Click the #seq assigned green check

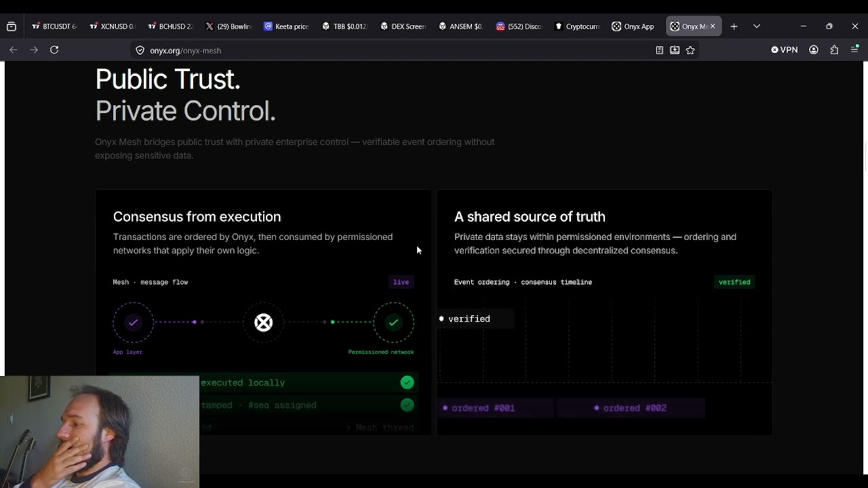tap(407, 405)
